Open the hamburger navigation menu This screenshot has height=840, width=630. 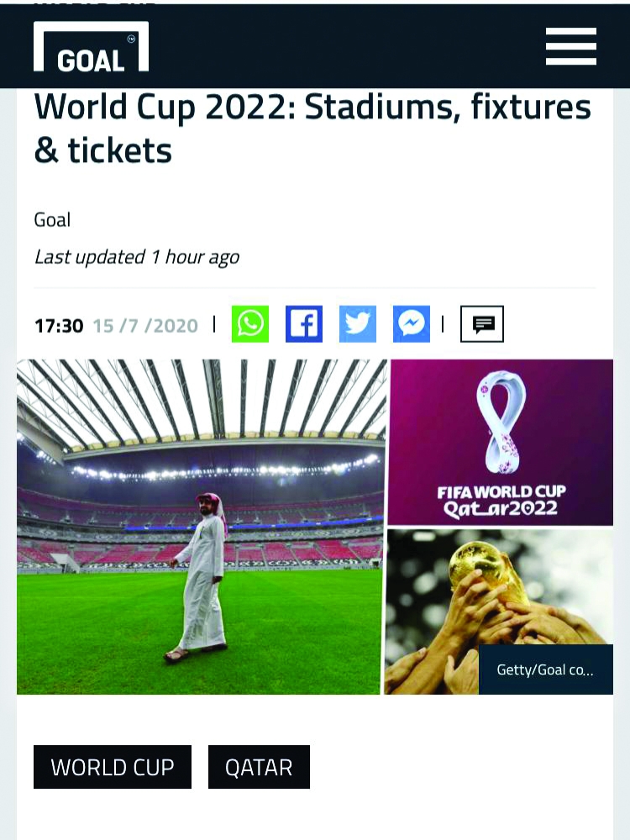[x=571, y=46]
